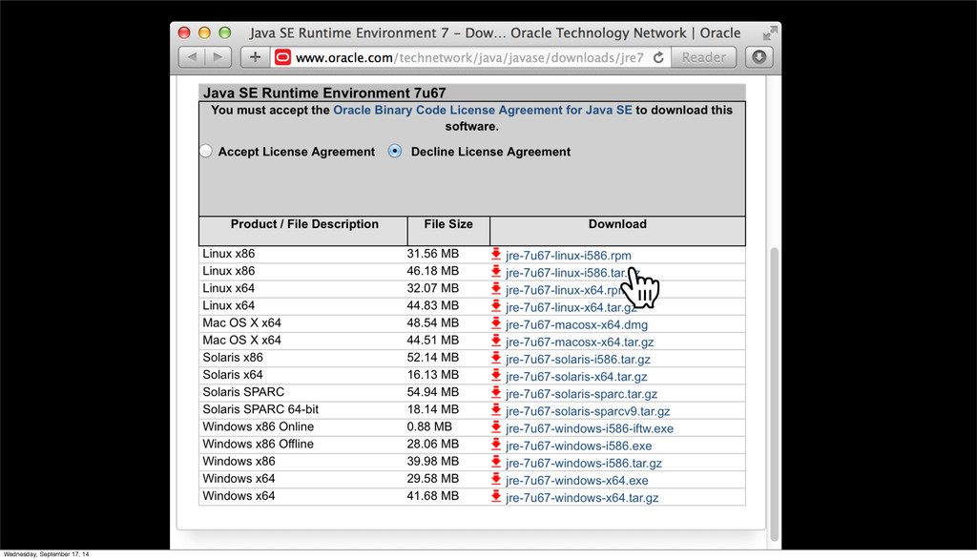Click the vertical page scrollbar
Screen dimensions: 977x560
(775, 382)
